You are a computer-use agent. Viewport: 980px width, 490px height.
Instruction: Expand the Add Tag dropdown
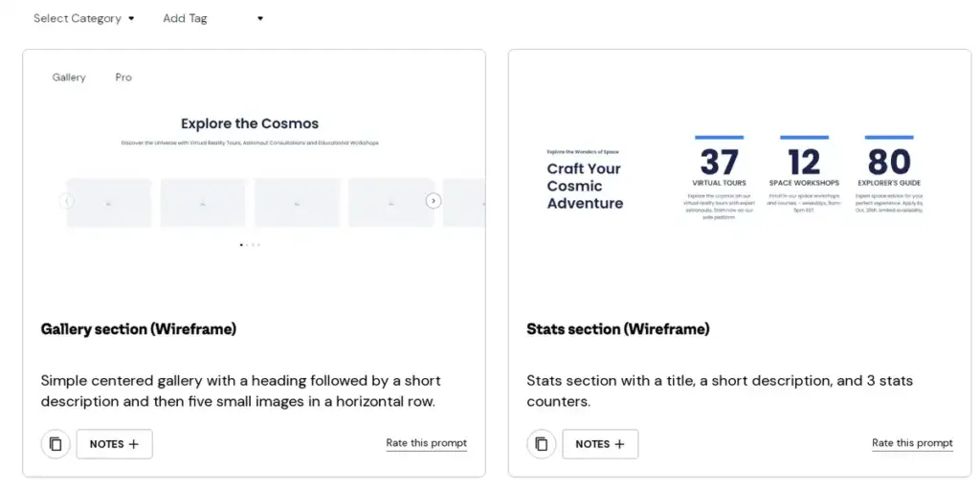(213, 18)
